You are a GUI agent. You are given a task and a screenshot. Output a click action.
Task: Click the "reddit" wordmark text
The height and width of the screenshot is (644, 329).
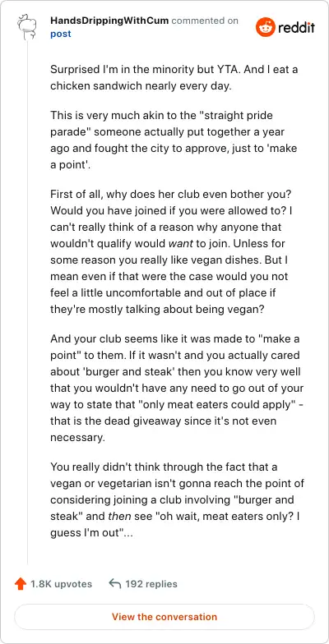296,28
